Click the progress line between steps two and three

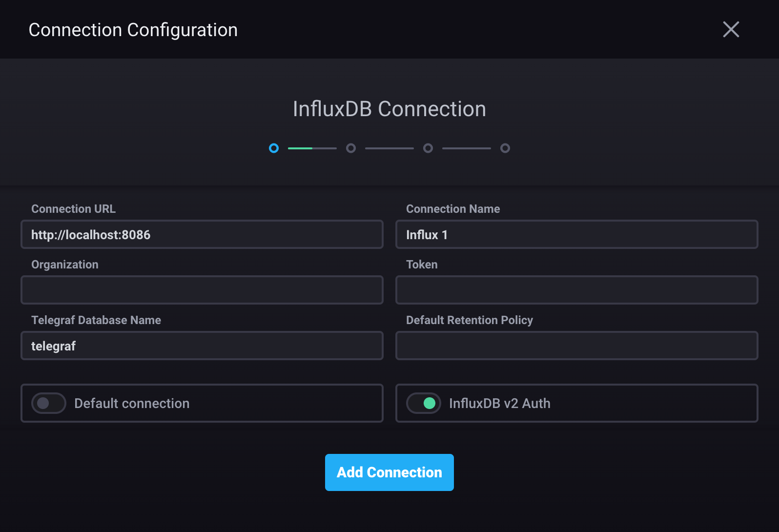pos(389,148)
